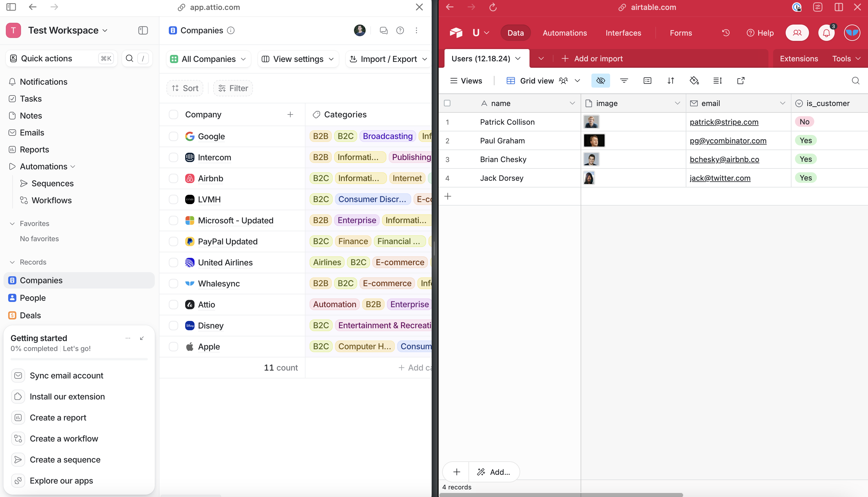This screenshot has width=868, height=497.
Task: Open the Airtable color records icon
Action: pyautogui.click(x=694, y=81)
